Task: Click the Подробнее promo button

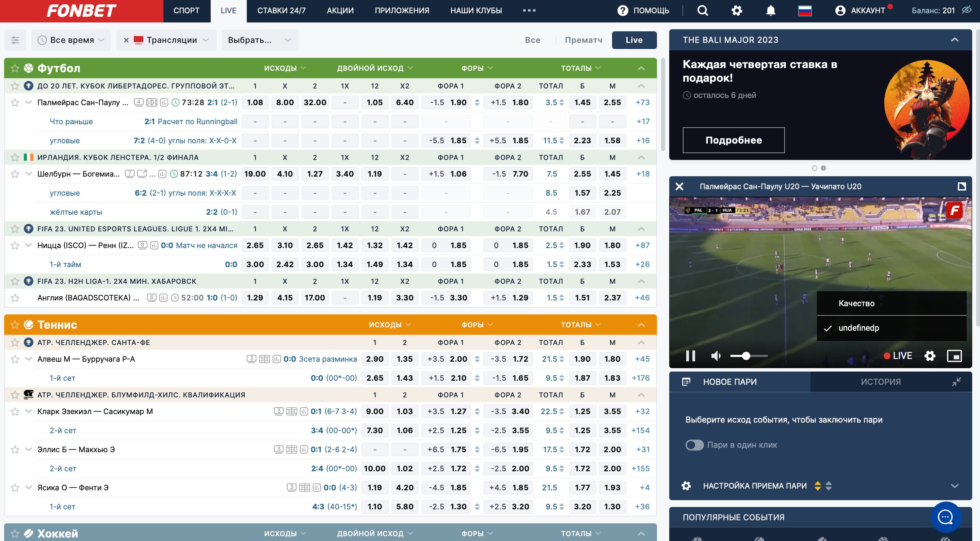Action: tap(733, 140)
